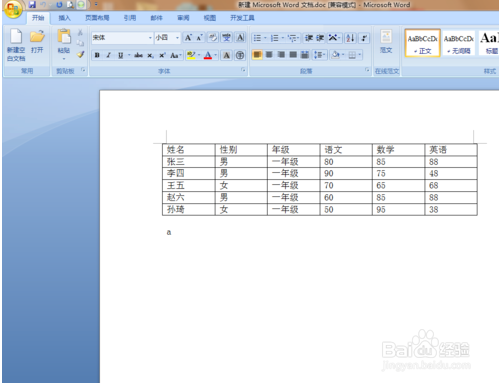Image resolution: width=499 pixels, height=383 pixels.
Task: Copy selection with the copy icon
Action: [x=80, y=43]
